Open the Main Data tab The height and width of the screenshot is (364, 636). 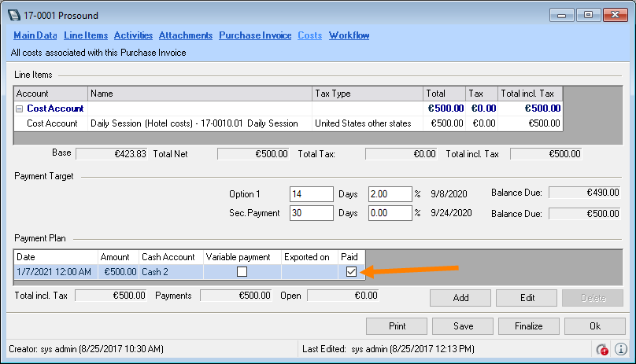click(x=35, y=35)
